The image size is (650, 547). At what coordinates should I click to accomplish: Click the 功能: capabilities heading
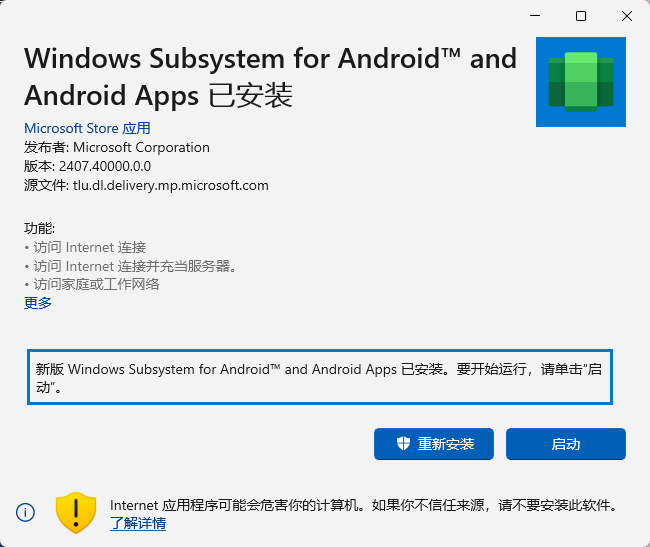(x=39, y=228)
